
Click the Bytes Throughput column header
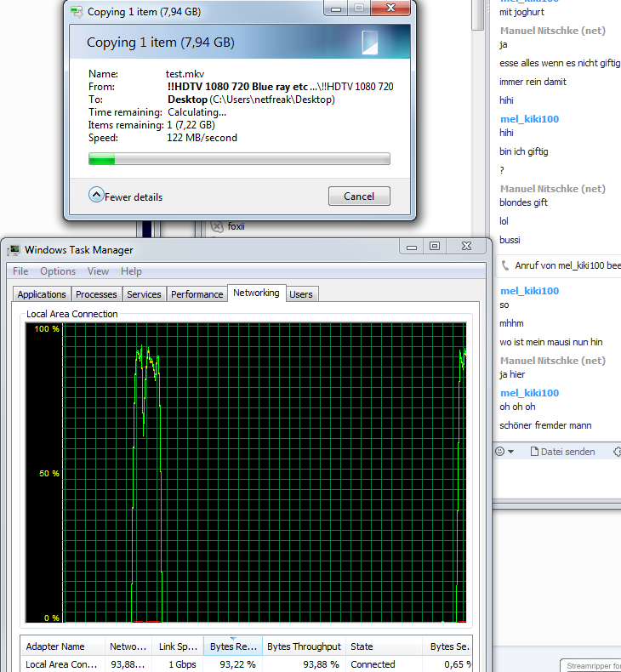click(304, 646)
